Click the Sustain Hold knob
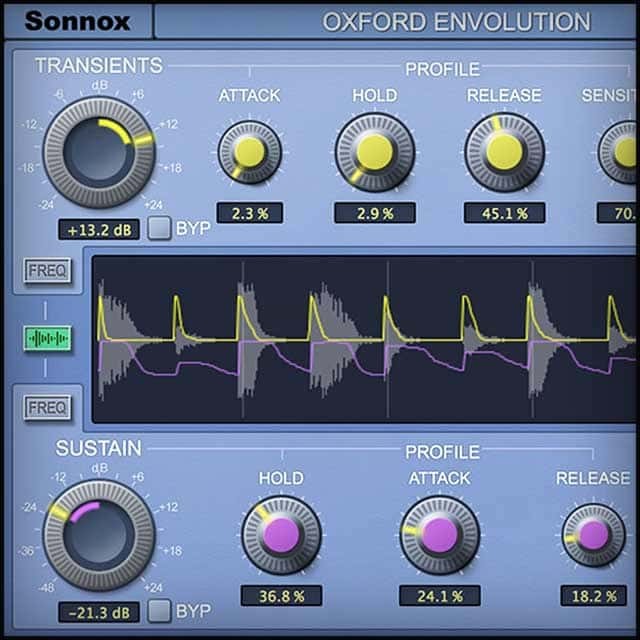The width and height of the screenshot is (640, 640). tap(281, 534)
